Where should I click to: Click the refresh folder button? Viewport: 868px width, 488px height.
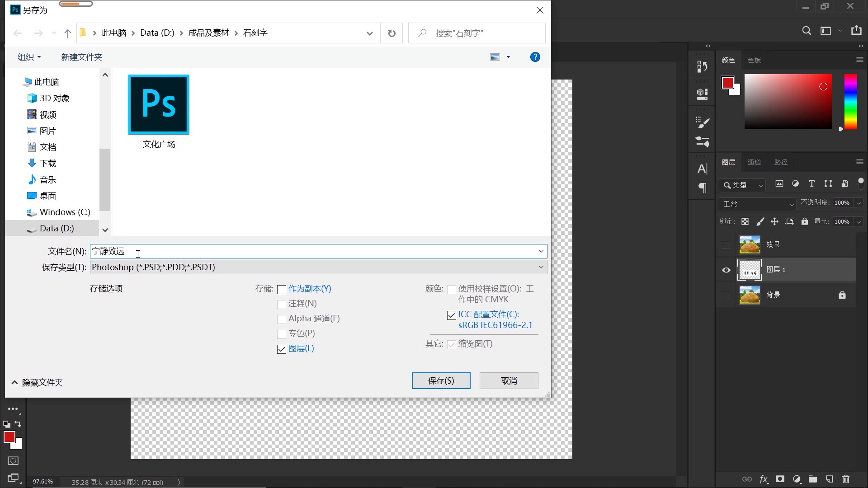pyautogui.click(x=392, y=33)
